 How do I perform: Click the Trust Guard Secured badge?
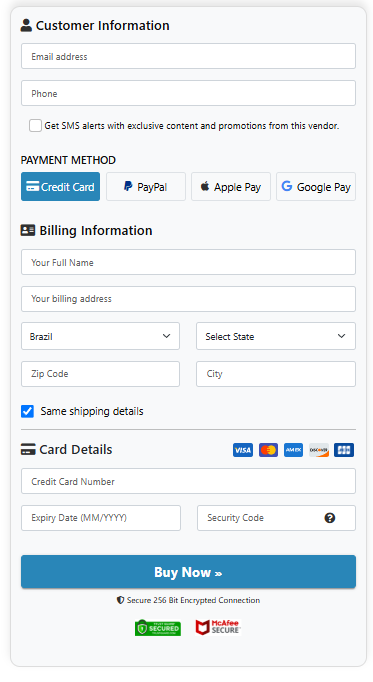(158, 628)
